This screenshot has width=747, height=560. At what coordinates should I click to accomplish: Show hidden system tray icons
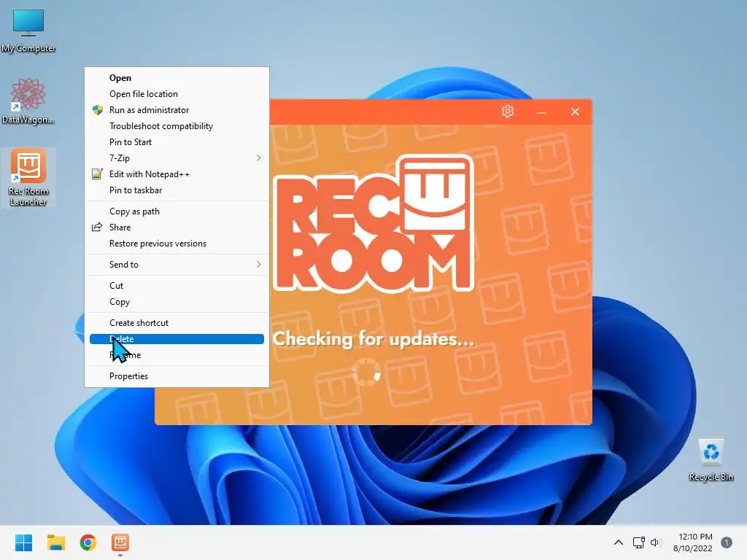pyautogui.click(x=618, y=542)
